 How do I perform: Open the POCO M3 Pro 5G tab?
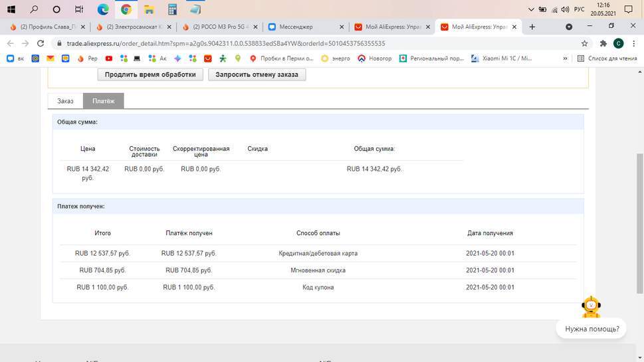click(219, 27)
